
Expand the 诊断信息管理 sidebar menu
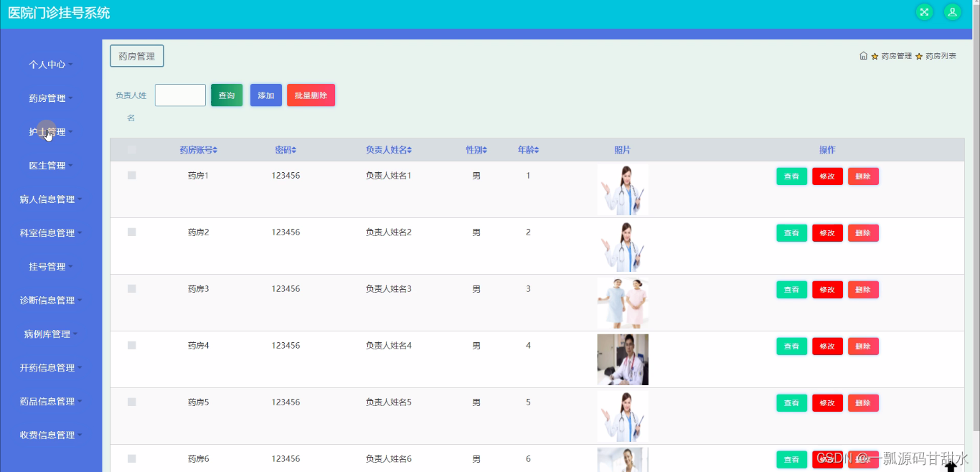point(51,301)
